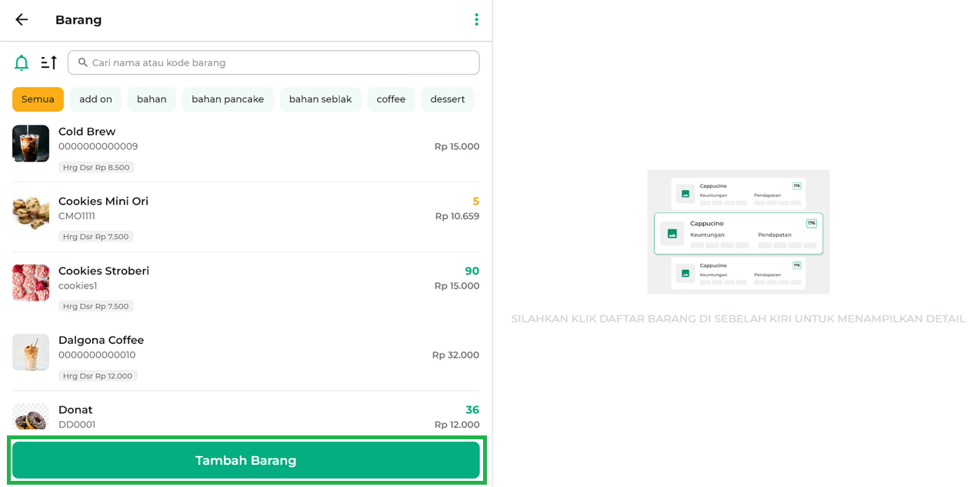The image size is (980, 487).
Task: Show coffee category items
Action: (391, 99)
